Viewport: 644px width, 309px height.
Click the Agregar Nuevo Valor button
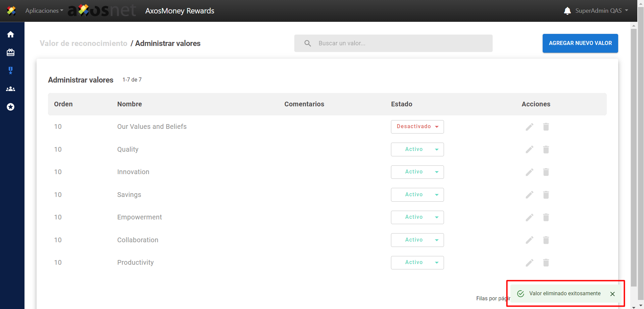click(x=580, y=43)
